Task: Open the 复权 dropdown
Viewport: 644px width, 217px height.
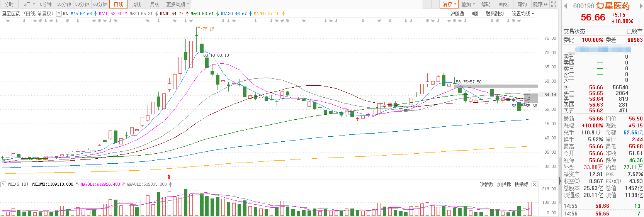Action: click(x=449, y=4)
